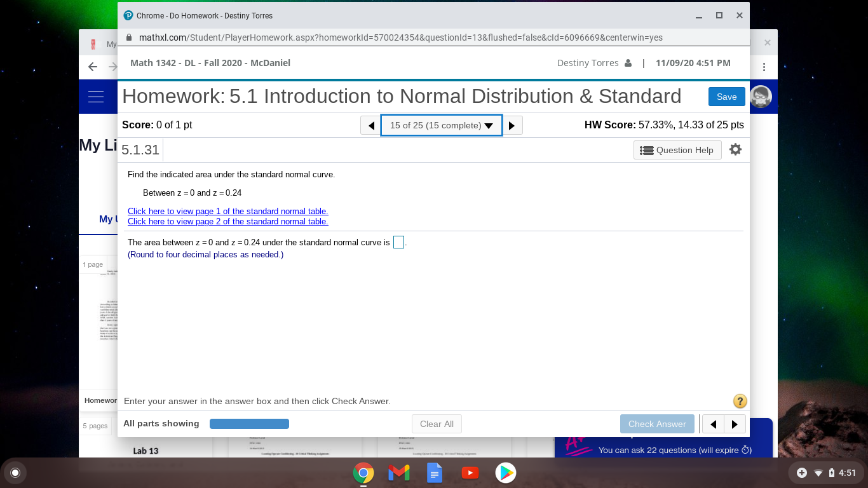Click the HW Score 57.33% text
This screenshot has height=488, width=868.
pyautogui.click(x=664, y=125)
